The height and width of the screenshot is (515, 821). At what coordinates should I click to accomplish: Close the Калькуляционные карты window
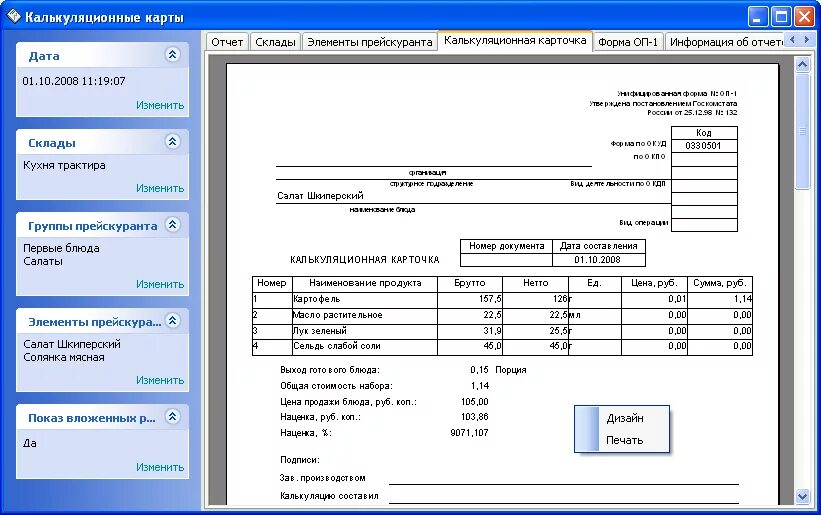click(x=804, y=17)
